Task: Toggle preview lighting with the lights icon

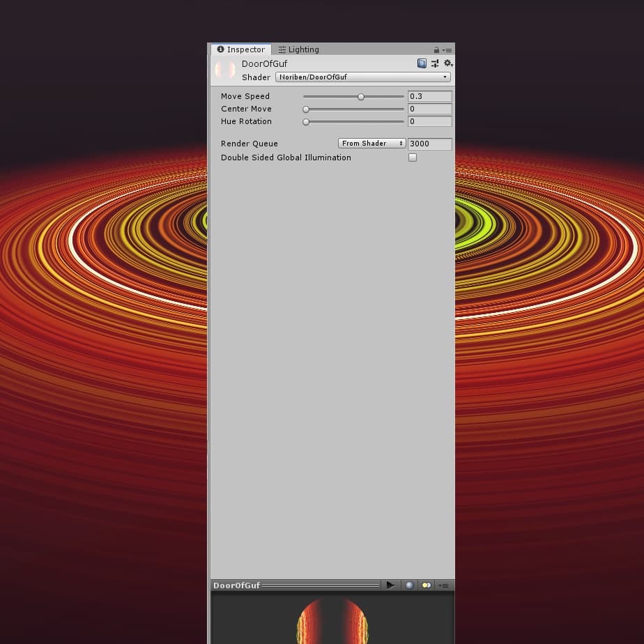Action: click(x=426, y=585)
